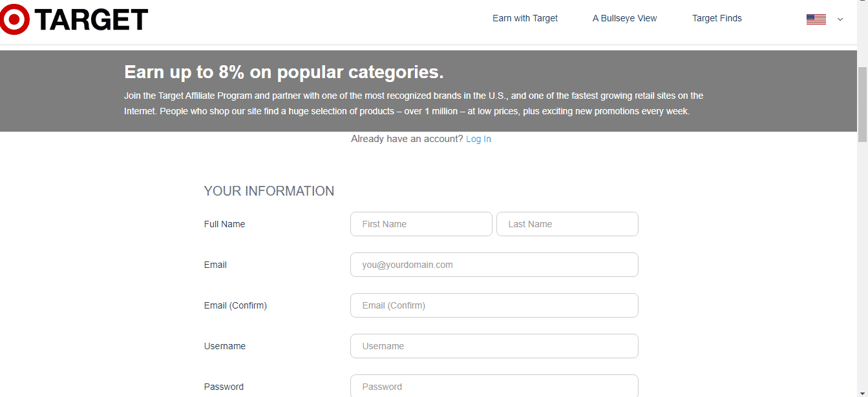868x397 pixels.
Task: Click the Last Name input box
Action: coord(567,224)
